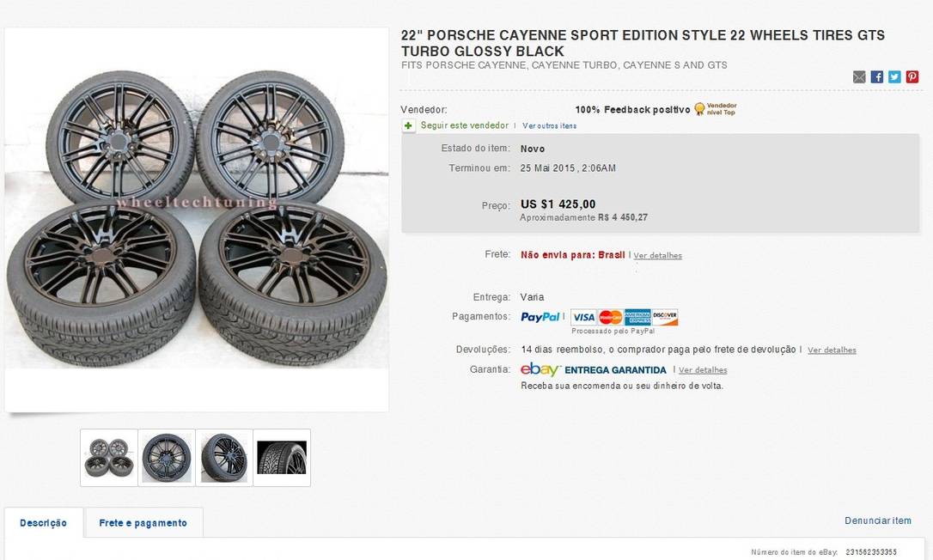The image size is (933, 560).
Task: Click the eBay guarantee logo
Action: click(540, 369)
